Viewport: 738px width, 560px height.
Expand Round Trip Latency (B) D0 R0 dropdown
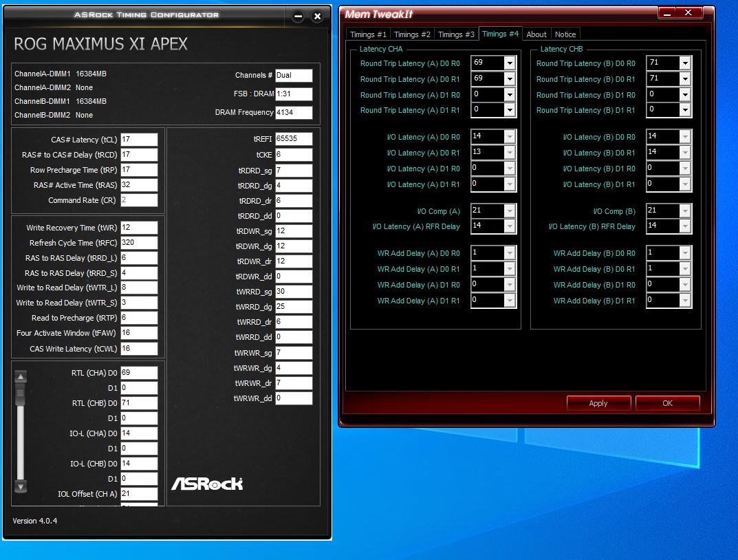[x=685, y=63]
